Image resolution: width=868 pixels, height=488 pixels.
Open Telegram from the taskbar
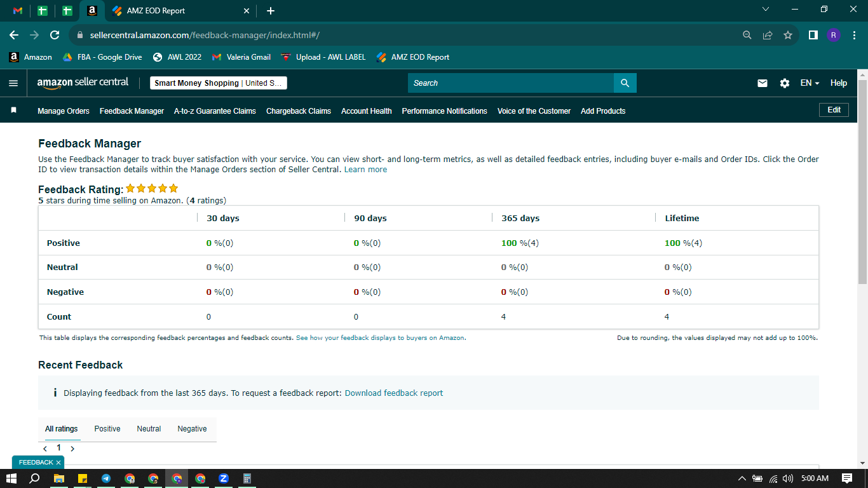tap(106, 478)
